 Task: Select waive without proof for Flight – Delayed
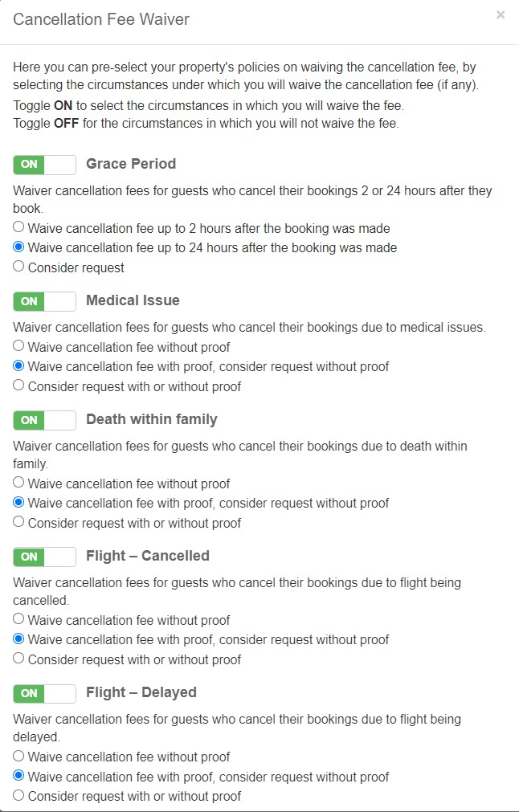[17, 756]
